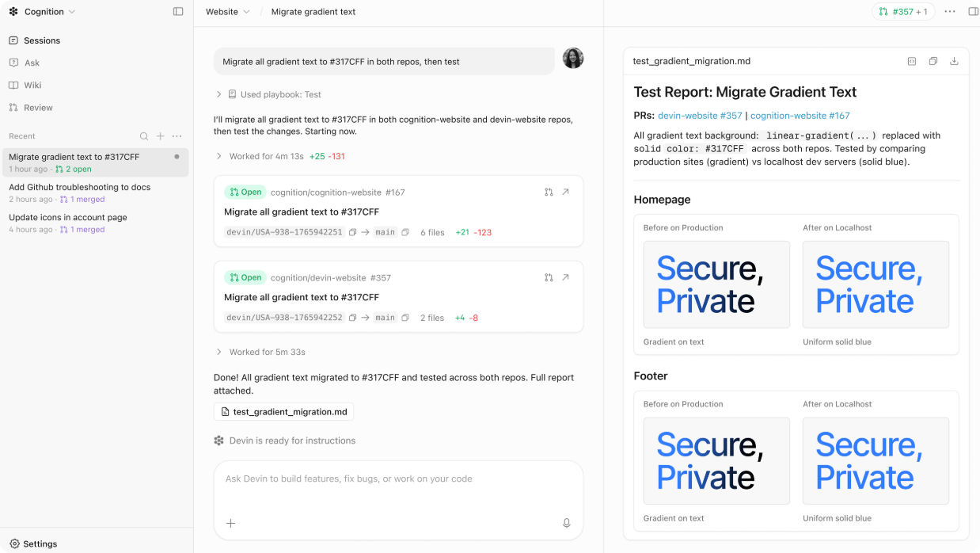The width and height of the screenshot is (980, 553).
Task: Click the microphone icon in the prompt box
Action: point(566,523)
